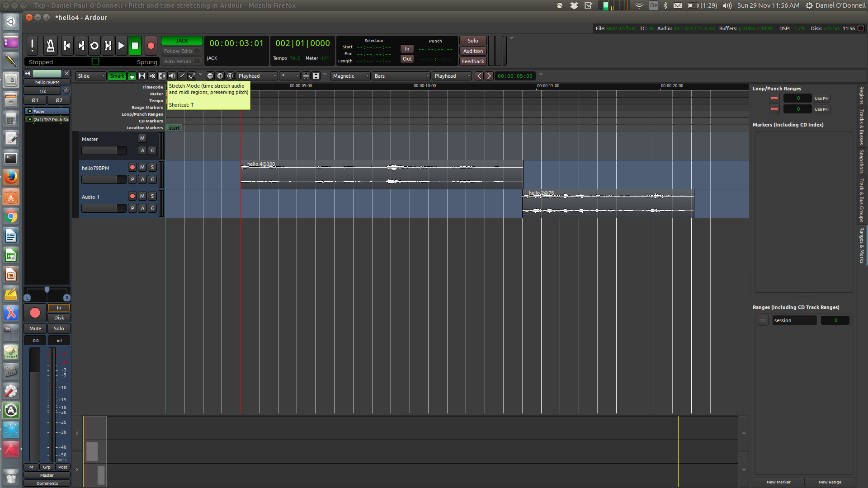The width and height of the screenshot is (868, 488).
Task: Solo the Audio 1 track with S
Action: tap(152, 196)
